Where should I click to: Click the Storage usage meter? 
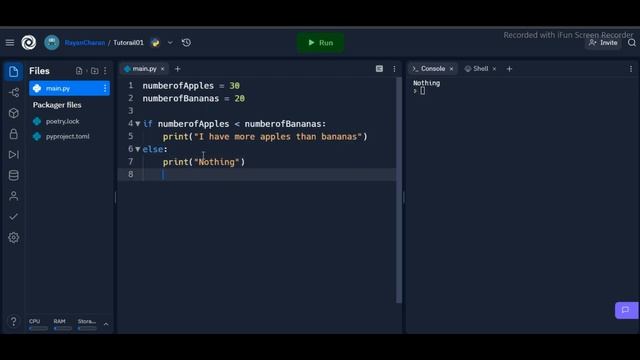[x=87, y=324]
